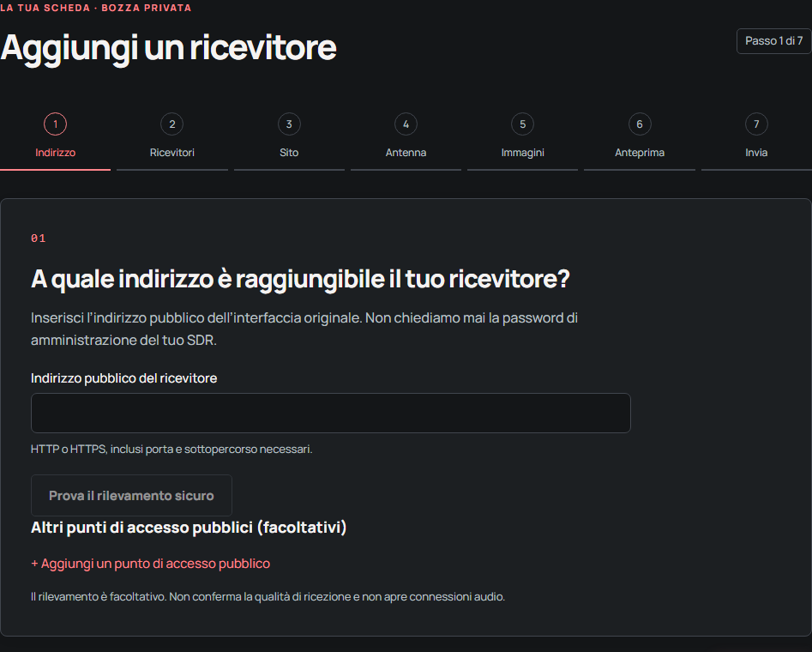Click 'A quale indirizzo è raggiungibile' heading
The width and height of the screenshot is (812, 652).
tap(300, 280)
